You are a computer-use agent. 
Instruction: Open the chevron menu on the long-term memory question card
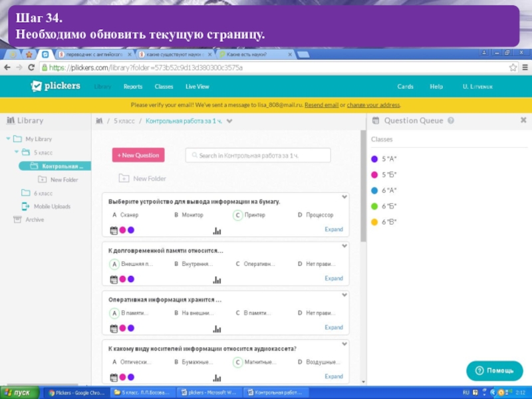(x=344, y=245)
